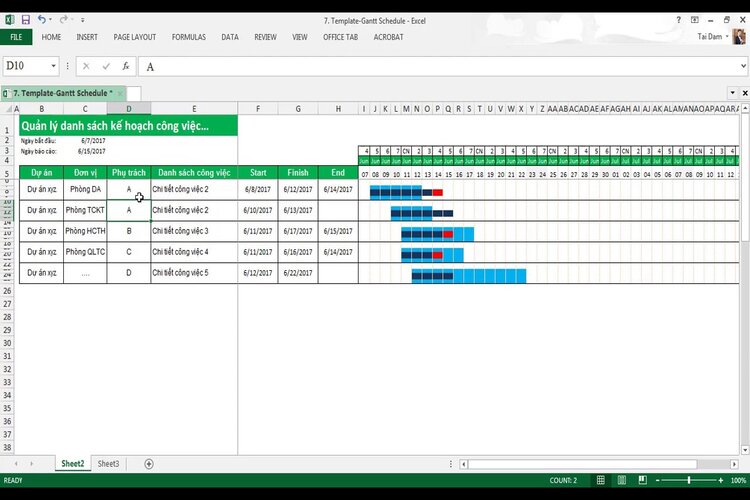Click the vertical scrollbar up arrow
The width and height of the screenshot is (750, 500).
pyautogui.click(x=745, y=109)
